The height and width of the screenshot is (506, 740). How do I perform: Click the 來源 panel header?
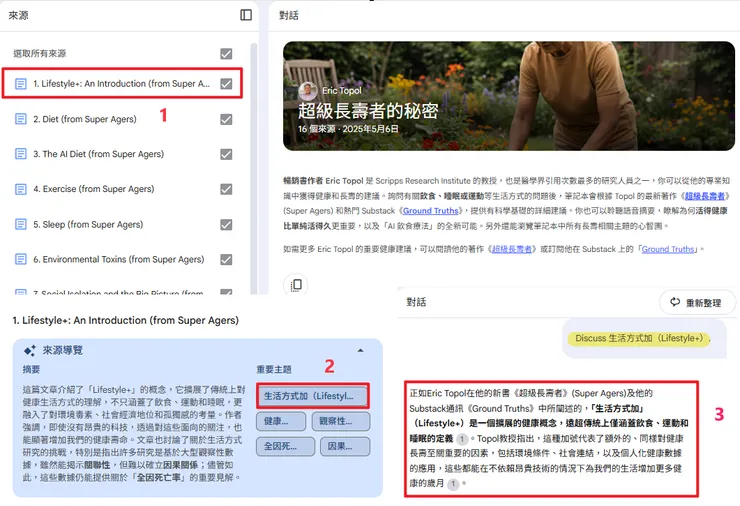(18, 16)
